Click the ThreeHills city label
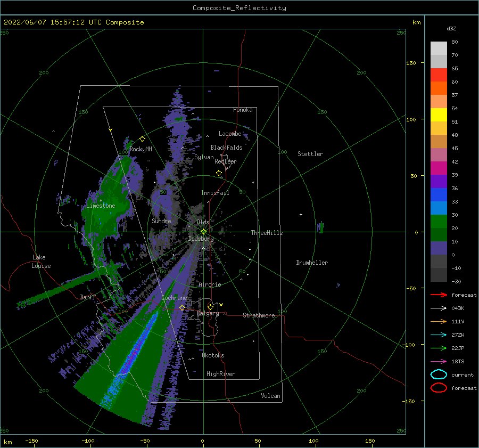This screenshot has height=448, width=479. (x=267, y=233)
